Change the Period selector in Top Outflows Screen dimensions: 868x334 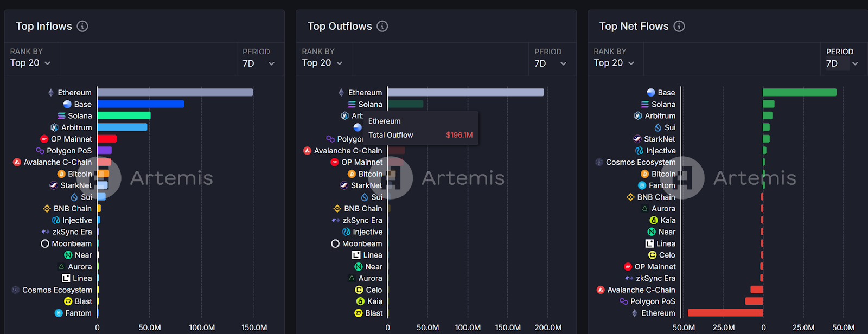click(x=551, y=63)
